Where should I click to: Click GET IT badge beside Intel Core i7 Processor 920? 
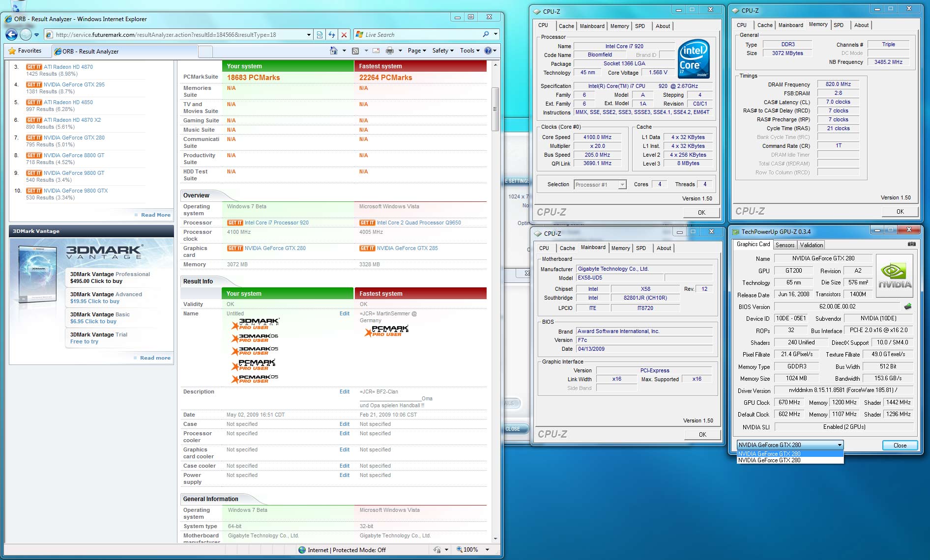click(x=235, y=223)
